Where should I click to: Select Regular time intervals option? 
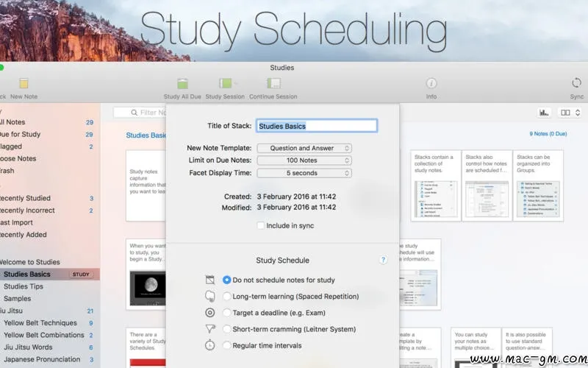(226, 345)
